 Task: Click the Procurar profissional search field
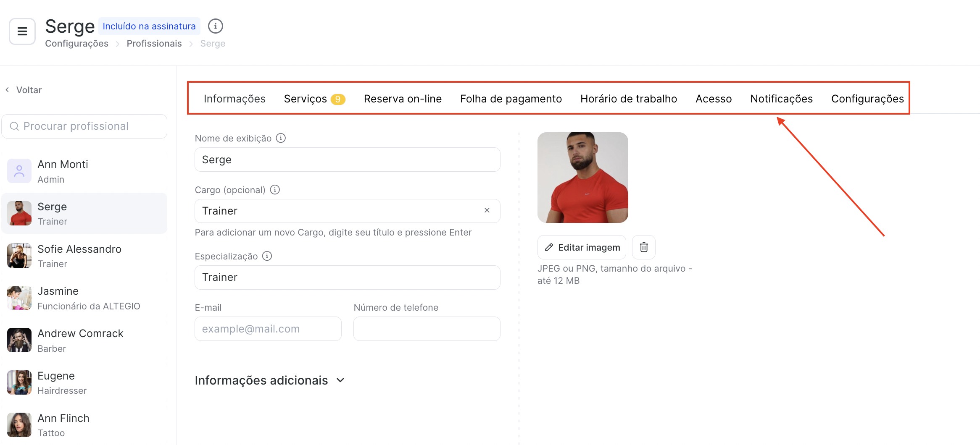(84, 126)
